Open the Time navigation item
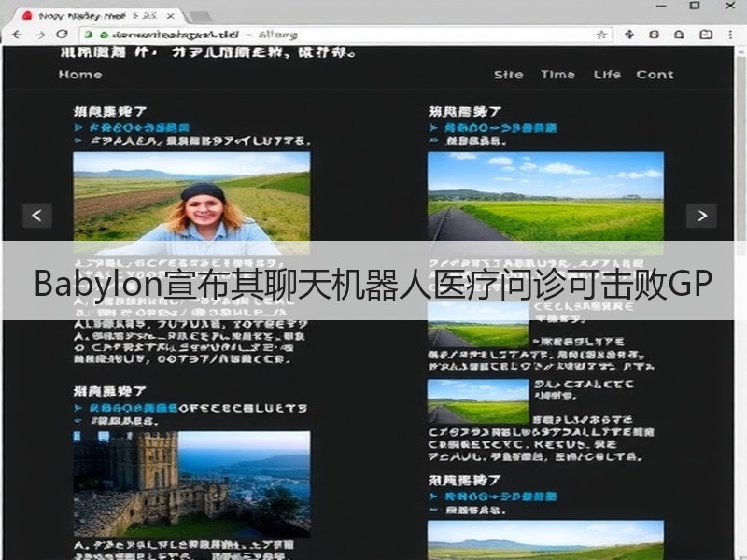 557,75
